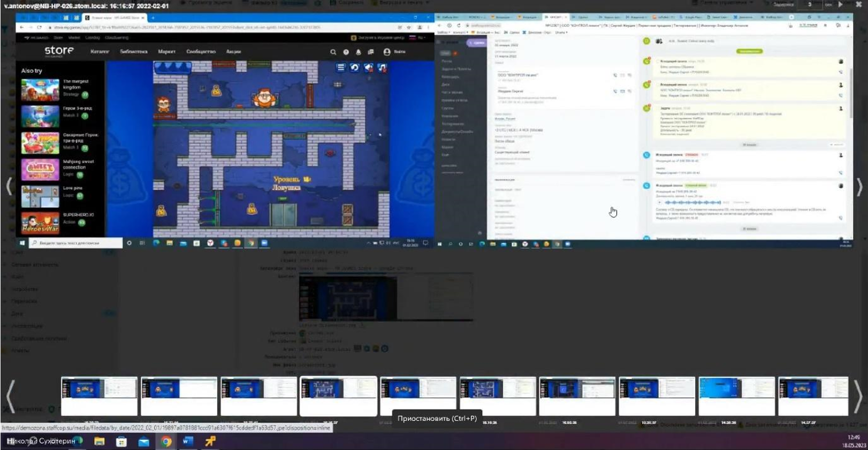This screenshot has height=450, width=868.
Task: Open the Mail app on the main taskbar
Action: pyautogui.click(x=143, y=441)
